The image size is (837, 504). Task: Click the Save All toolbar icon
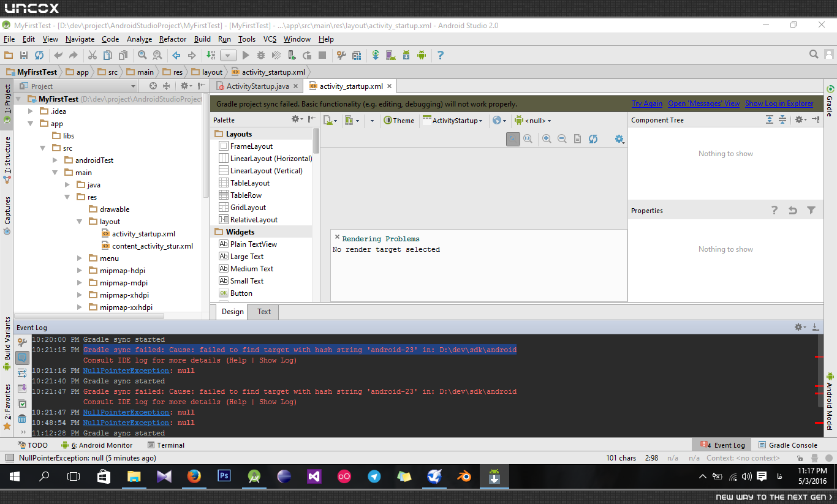pos(24,55)
